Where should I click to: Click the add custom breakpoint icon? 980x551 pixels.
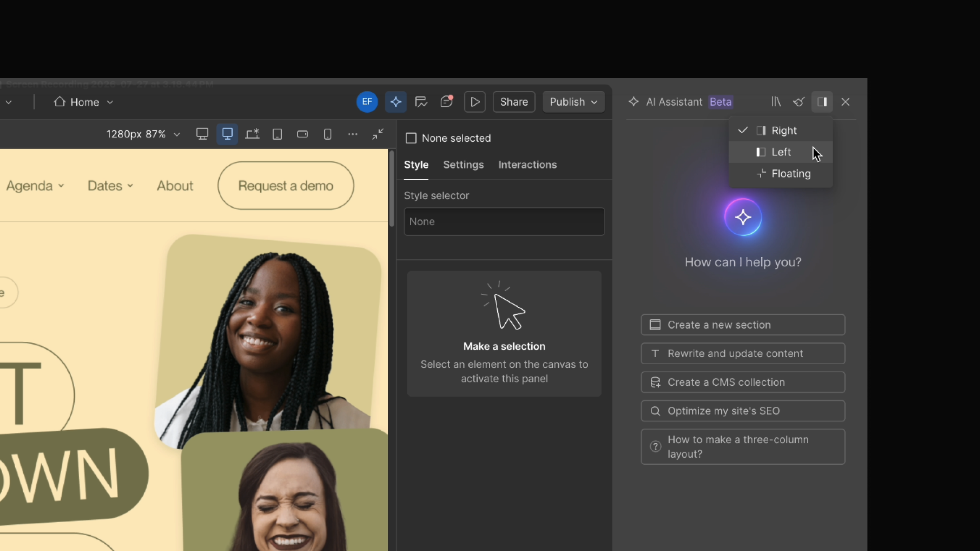point(252,134)
